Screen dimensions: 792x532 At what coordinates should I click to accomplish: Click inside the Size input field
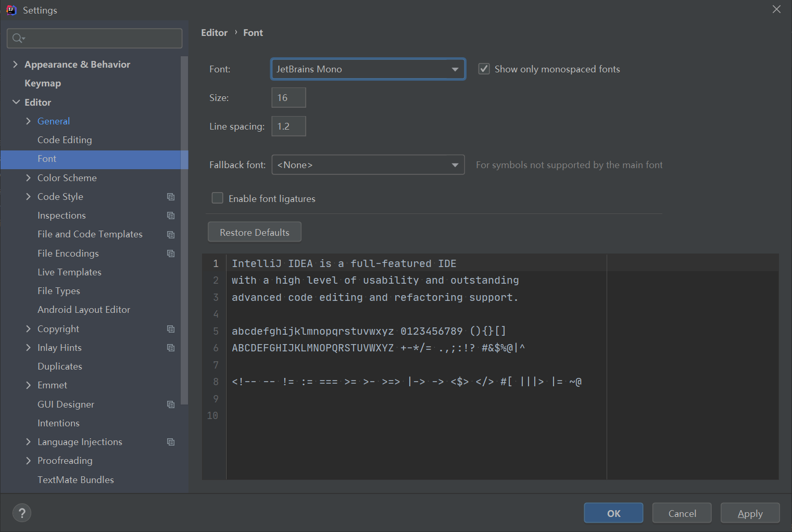pos(288,97)
